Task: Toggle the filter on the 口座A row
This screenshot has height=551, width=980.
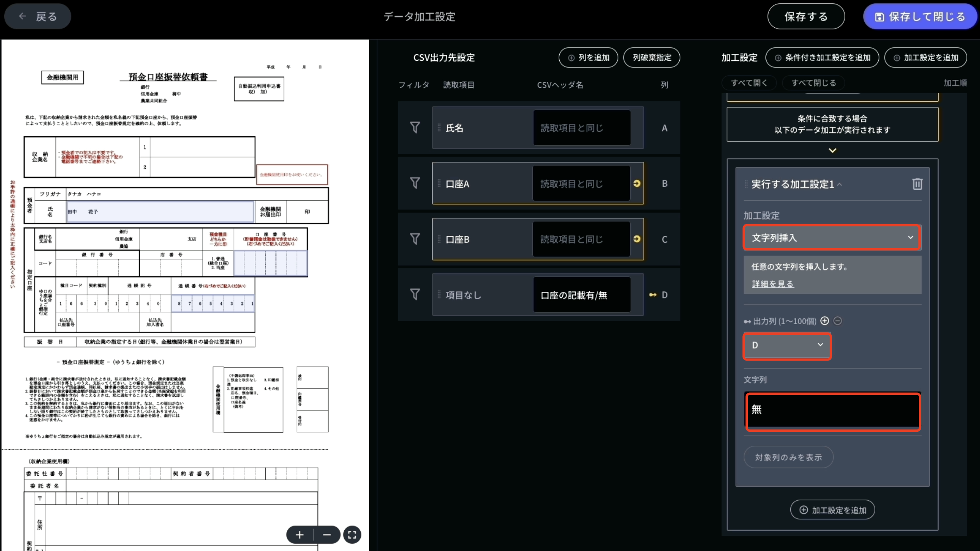Action: 414,183
